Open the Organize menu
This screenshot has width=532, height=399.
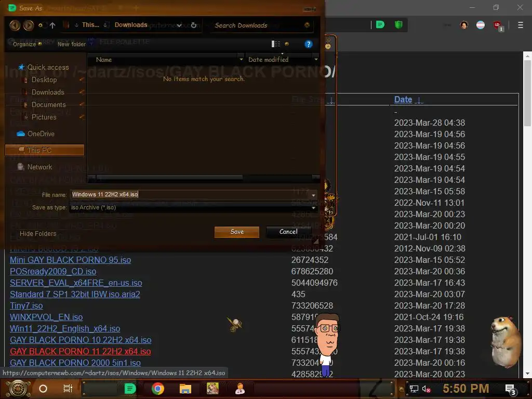coord(27,44)
